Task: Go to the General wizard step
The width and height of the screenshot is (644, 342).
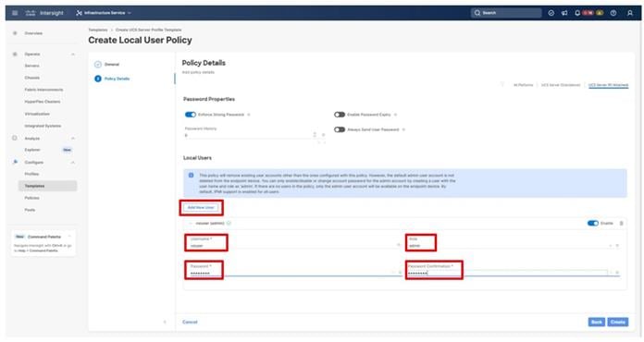Action: coord(106,65)
